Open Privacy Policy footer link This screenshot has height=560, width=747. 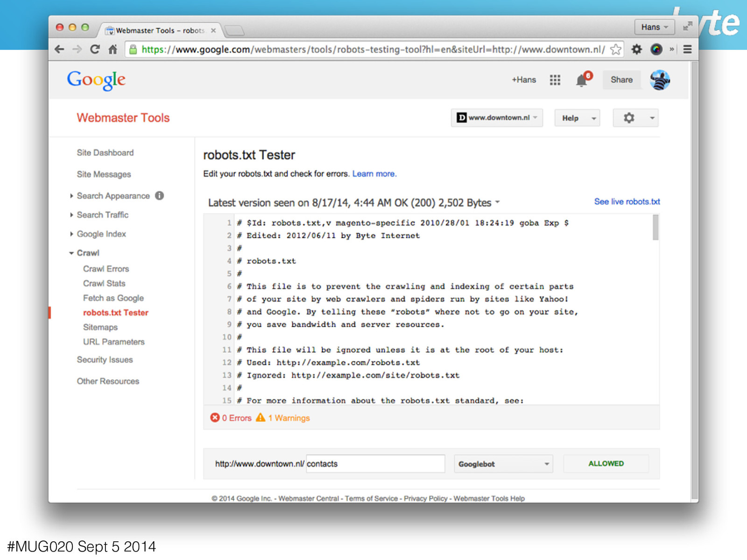(426, 498)
